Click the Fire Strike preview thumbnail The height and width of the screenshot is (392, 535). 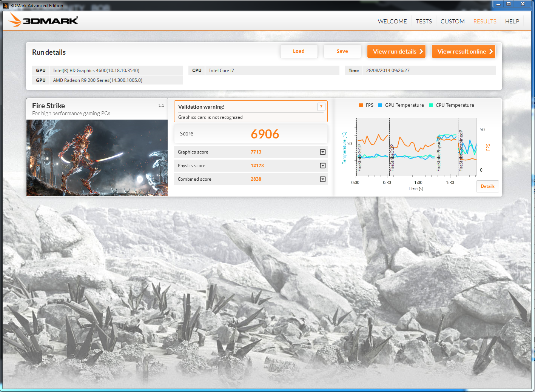(x=97, y=158)
